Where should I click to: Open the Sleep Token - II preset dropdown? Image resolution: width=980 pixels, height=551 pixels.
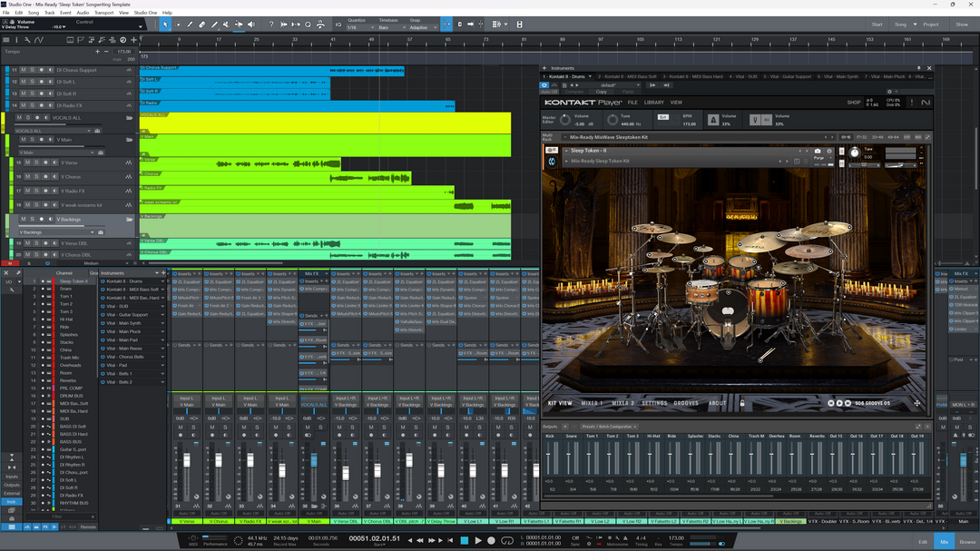click(567, 151)
